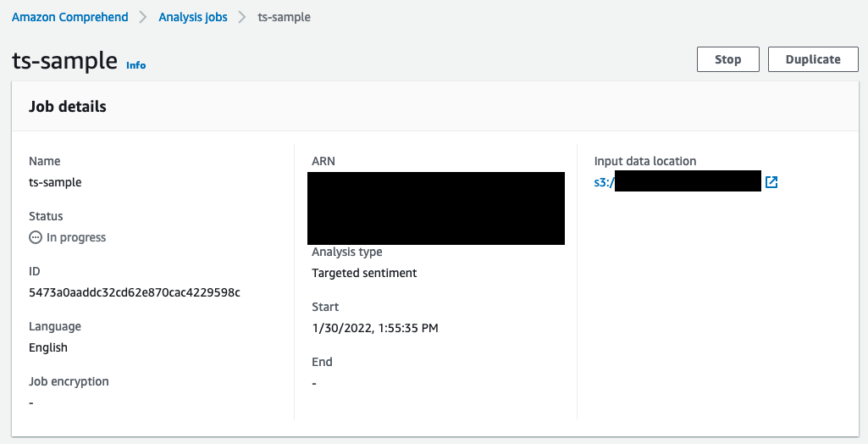Image resolution: width=868 pixels, height=444 pixels.
Task: Click the In progress status icon
Action: click(36, 238)
